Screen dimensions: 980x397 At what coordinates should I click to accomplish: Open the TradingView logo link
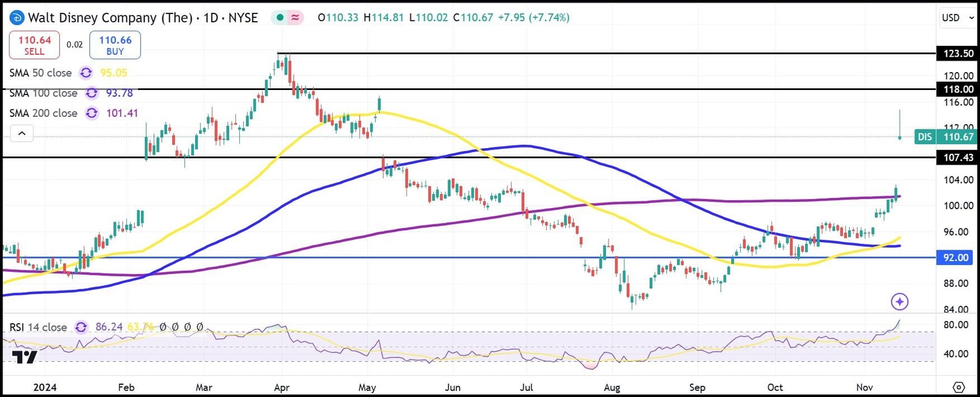(x=24, y=357)
